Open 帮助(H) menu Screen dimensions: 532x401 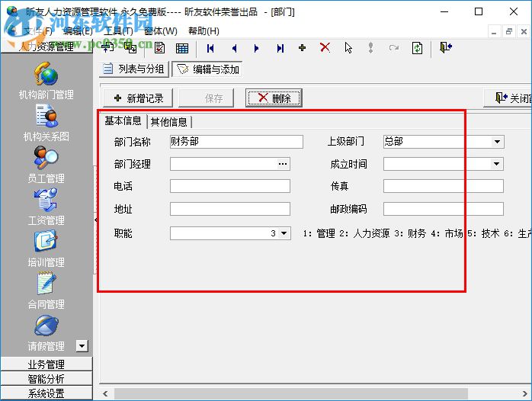[204, 31]
